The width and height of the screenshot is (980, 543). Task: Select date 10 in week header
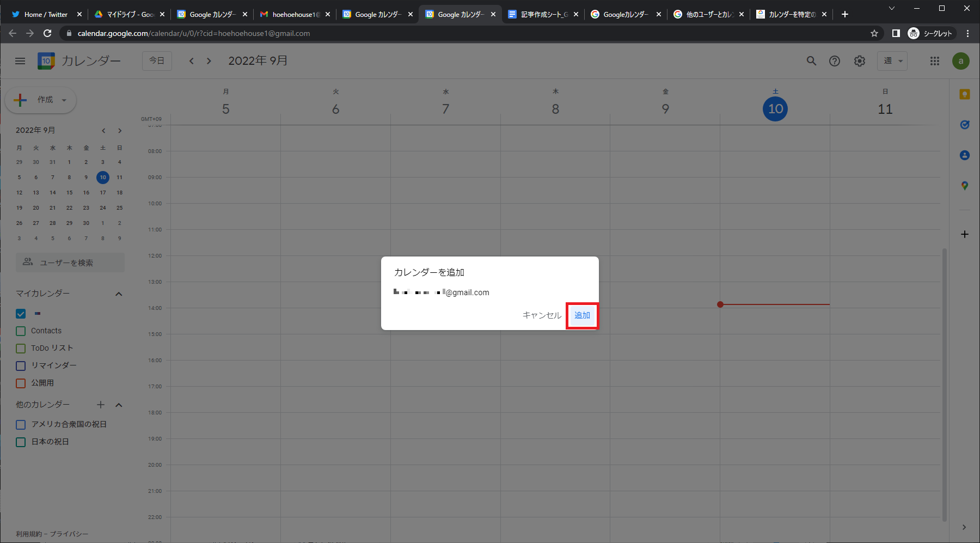point(775,109)
